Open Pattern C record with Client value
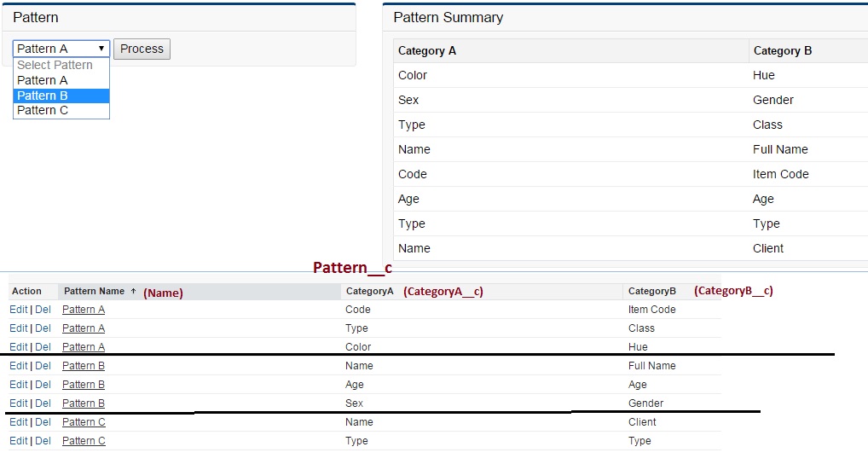 pos(84,422)
